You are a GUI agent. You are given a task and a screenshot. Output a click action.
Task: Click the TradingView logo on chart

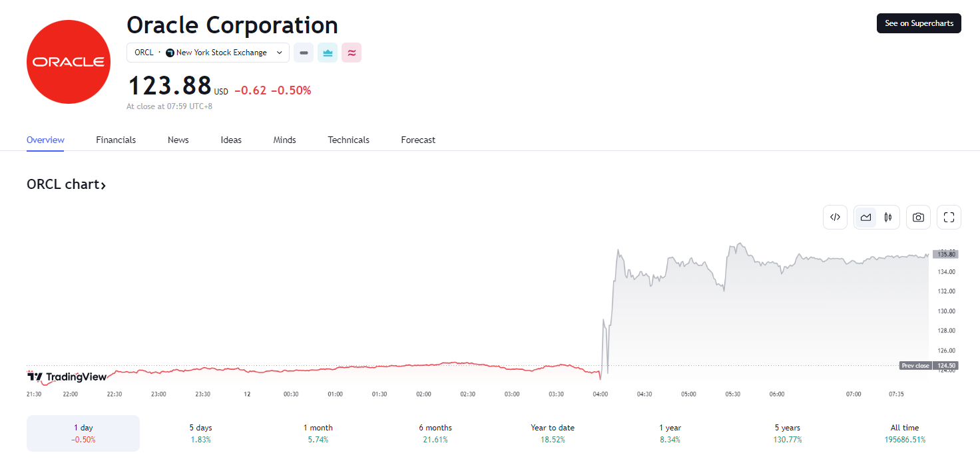pos(67,377)
